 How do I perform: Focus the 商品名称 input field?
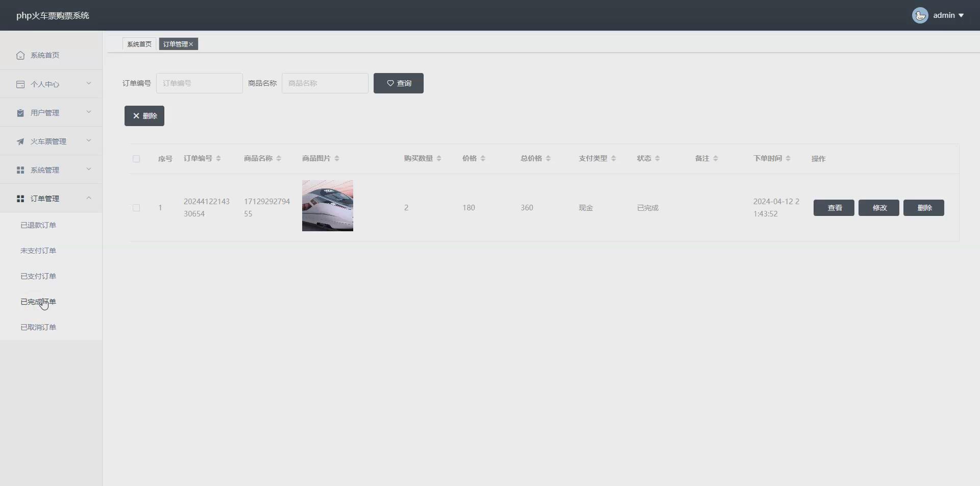point(325,83)
